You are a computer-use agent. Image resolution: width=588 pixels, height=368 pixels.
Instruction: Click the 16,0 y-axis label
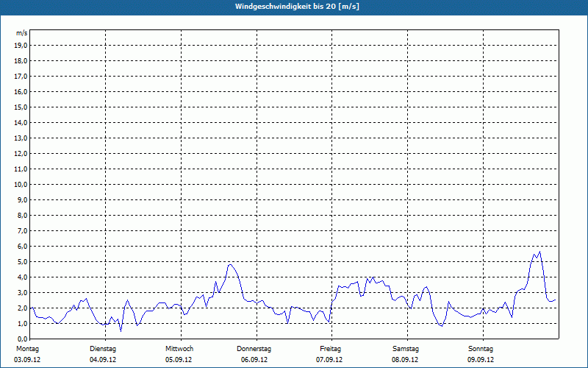21,91
